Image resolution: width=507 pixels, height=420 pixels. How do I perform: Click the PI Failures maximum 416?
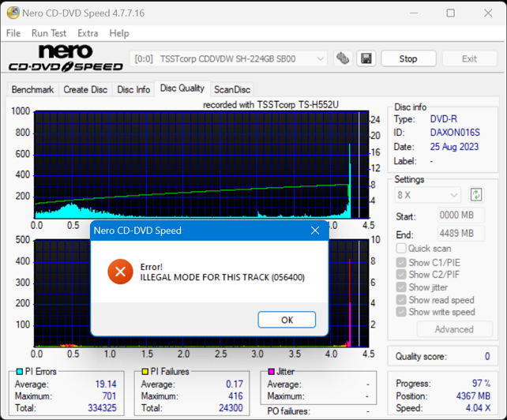tap(235, 396)
